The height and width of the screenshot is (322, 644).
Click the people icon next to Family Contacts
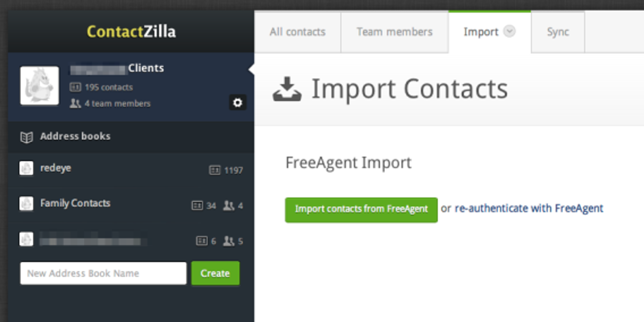pyautogui.click(x=228, y=206)
